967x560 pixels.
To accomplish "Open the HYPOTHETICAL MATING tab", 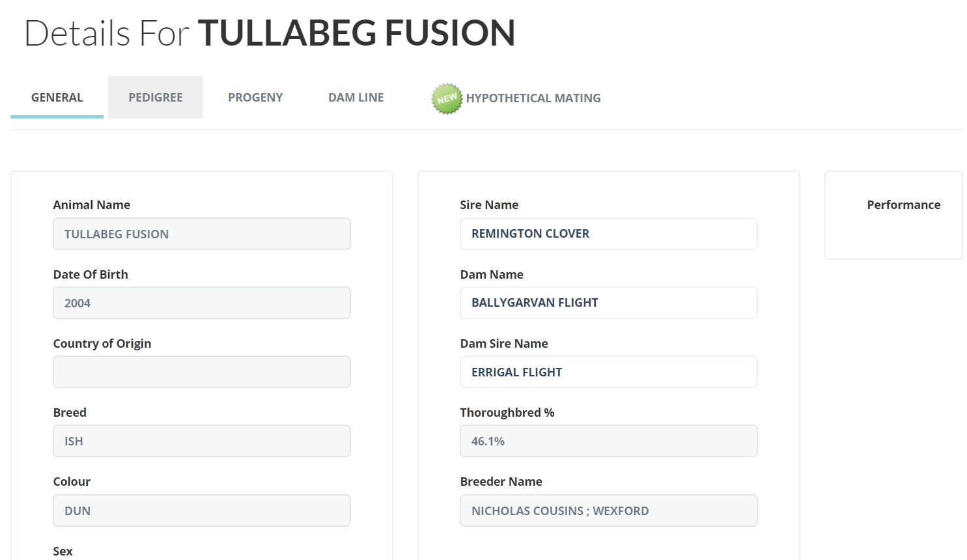I will [x=533, y=98].
